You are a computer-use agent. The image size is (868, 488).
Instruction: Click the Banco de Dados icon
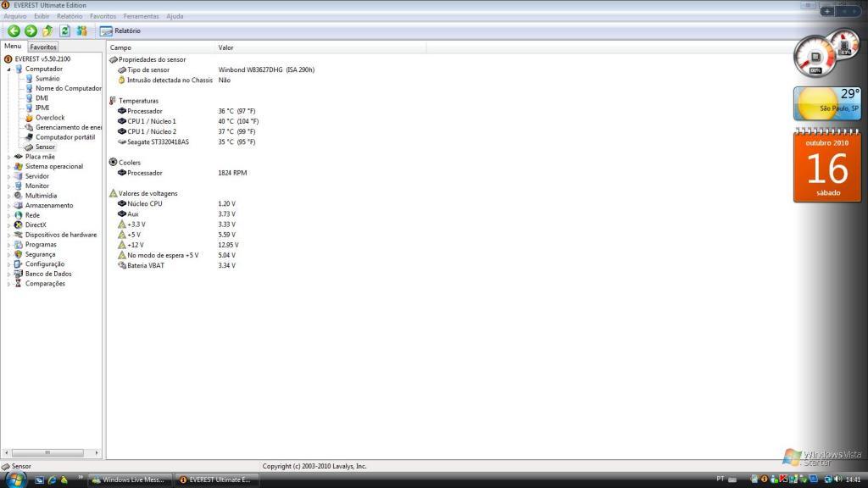19,274
